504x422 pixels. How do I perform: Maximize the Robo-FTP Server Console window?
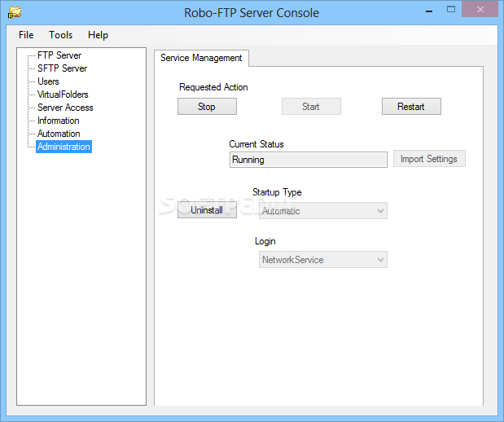(451, 10)
